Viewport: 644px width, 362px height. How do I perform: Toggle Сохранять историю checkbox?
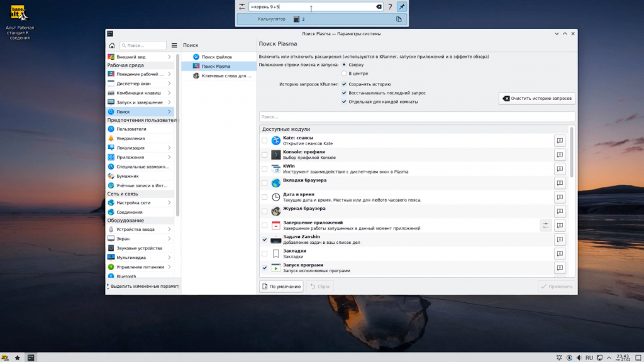(344, 84)
